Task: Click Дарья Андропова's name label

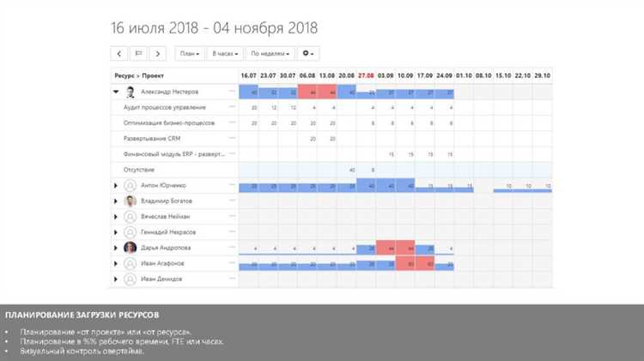Action: (x=166, y=248)
